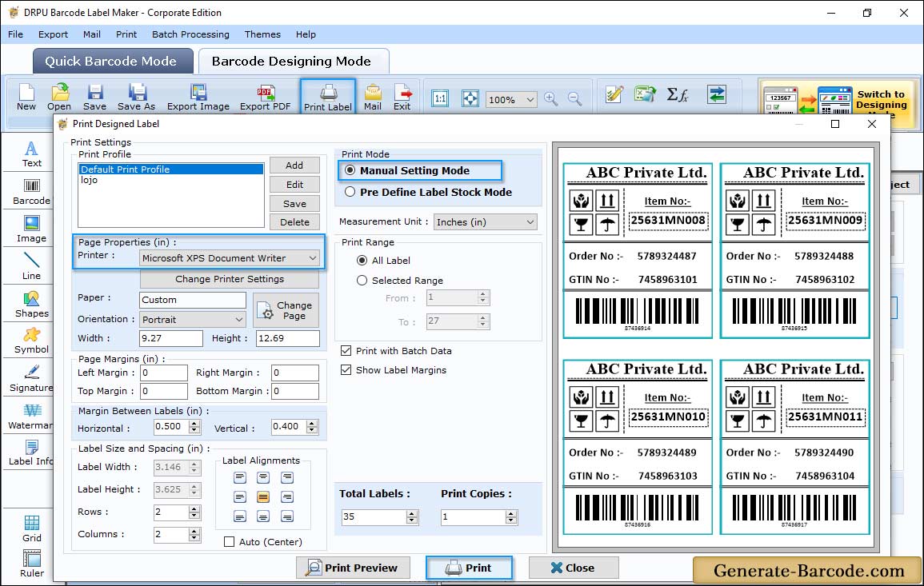Viewport: 924px width, 586px height.
Task: Increase Vertical margin between labels
Action: click(312, 423)
